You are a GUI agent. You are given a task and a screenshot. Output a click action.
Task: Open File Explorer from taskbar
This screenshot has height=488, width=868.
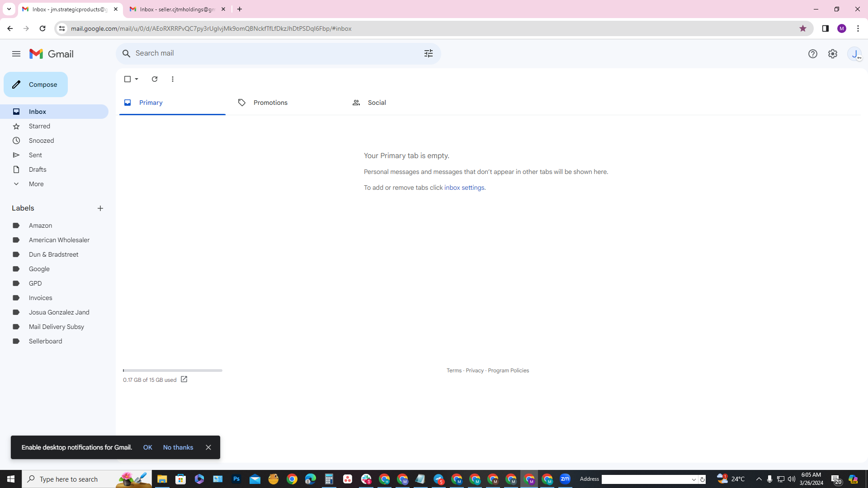point(162,479)
